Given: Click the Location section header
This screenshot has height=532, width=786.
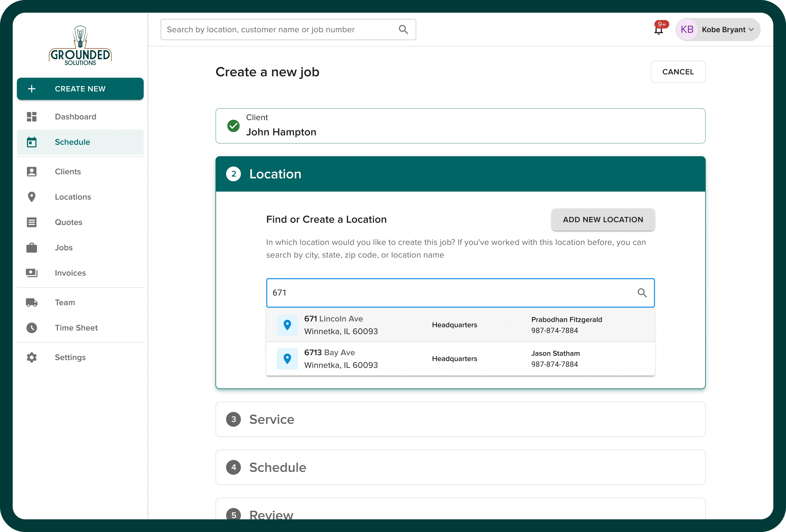Looking at the screenshot, I should click(460, 174).
